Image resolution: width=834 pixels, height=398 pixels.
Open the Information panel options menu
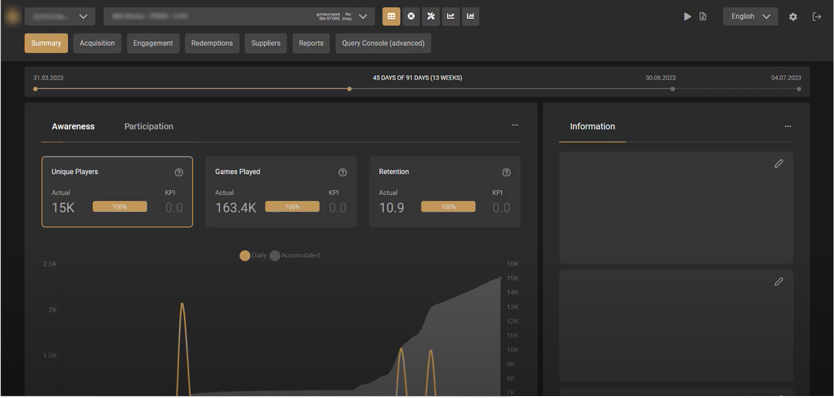click(x=788, y=126)
